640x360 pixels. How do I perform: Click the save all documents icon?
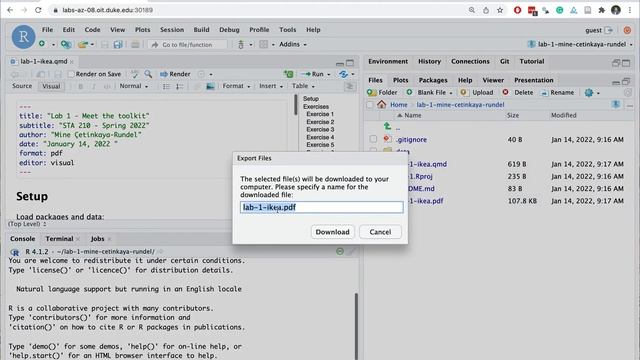coord(118,44)
